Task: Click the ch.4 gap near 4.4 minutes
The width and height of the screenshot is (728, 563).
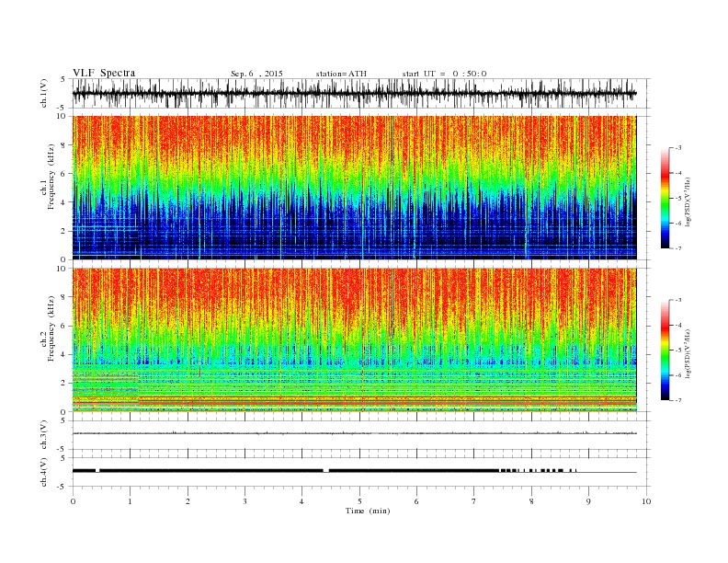Action: [x=326, y=471]
